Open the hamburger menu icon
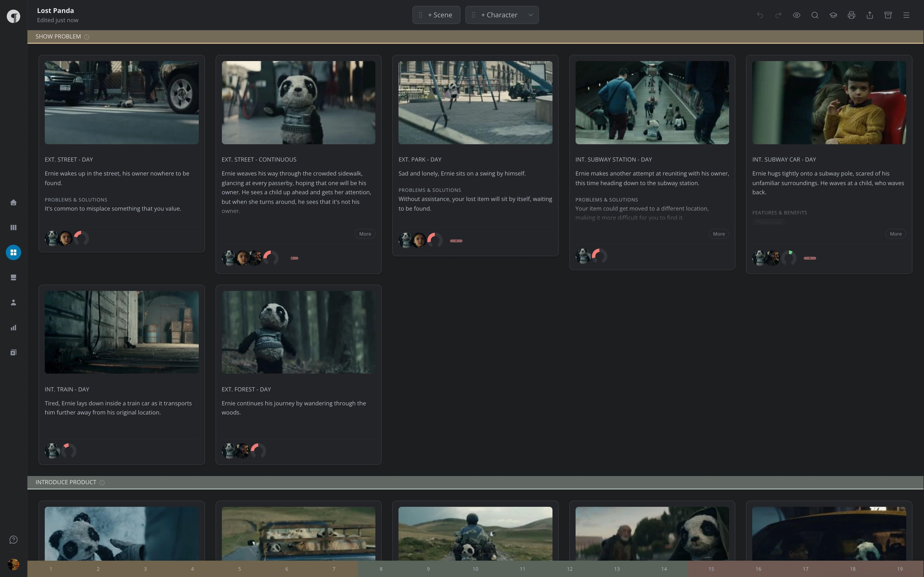924x577 pixels. tap(906, 15)
